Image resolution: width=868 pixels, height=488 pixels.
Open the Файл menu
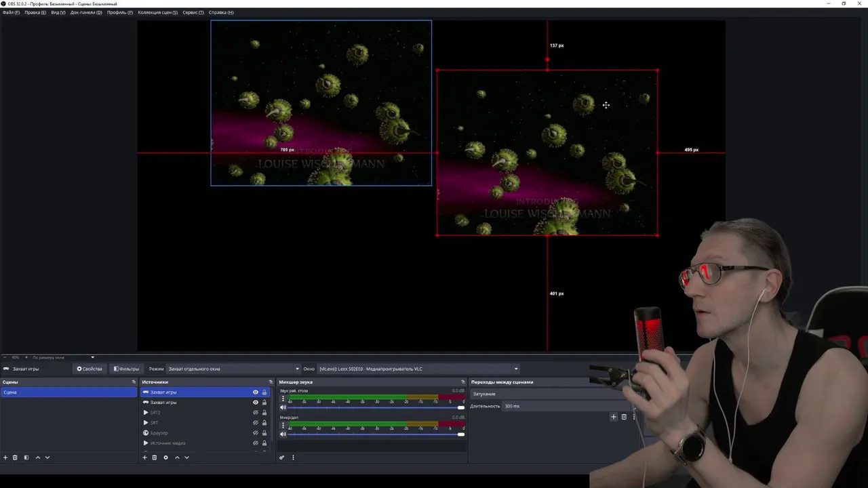11,12
